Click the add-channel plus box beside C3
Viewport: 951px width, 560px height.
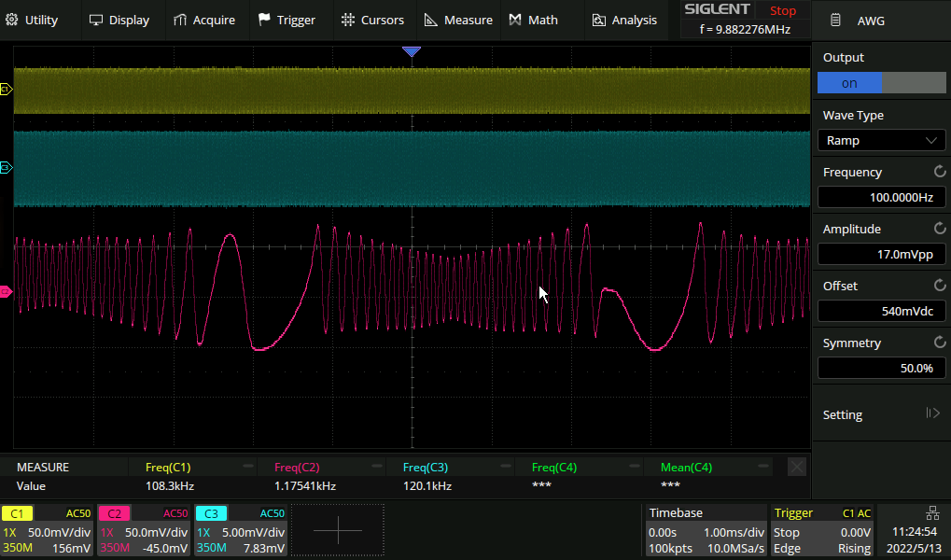tap(337, 530)
